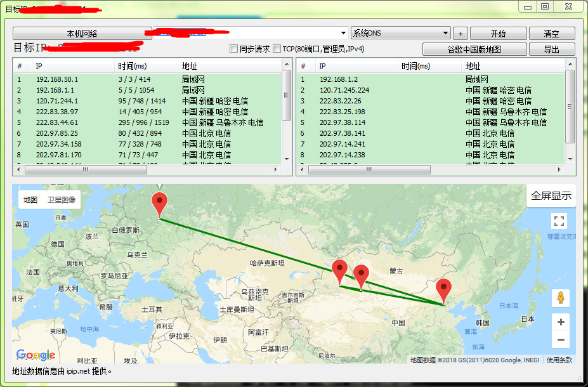Zoom in the map with plus
Screen dimensions: 588x387
(x=561, y=322)
